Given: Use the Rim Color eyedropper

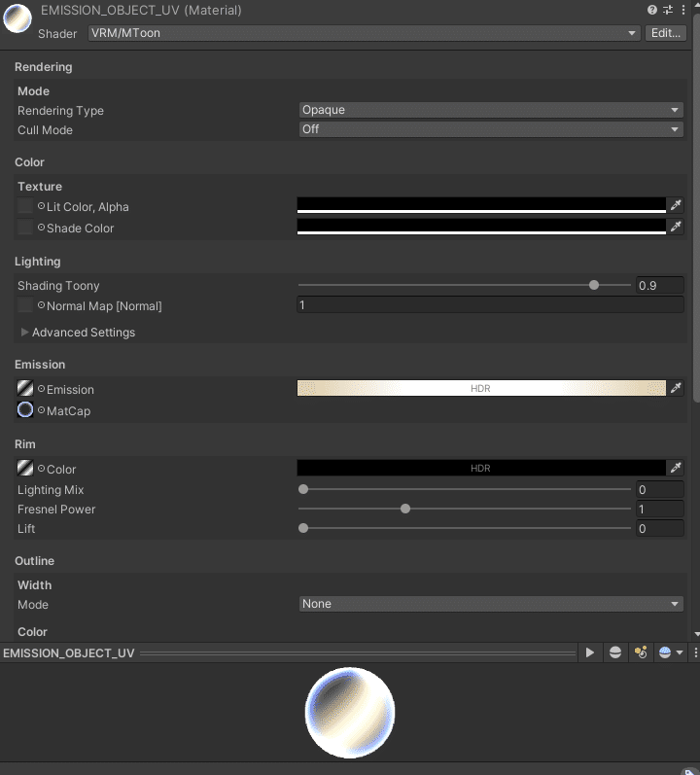Looking at the screenshot, I should [x=676, y=468].
